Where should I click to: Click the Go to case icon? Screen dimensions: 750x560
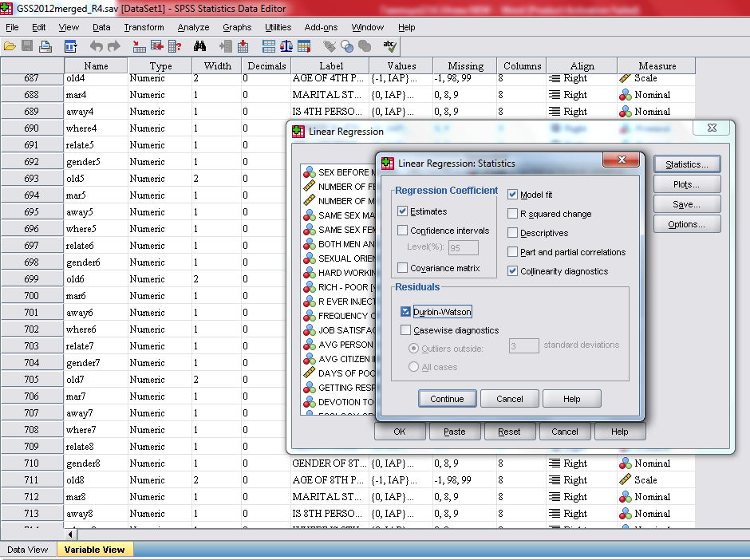pyautogui.click(x=139, y=46)
